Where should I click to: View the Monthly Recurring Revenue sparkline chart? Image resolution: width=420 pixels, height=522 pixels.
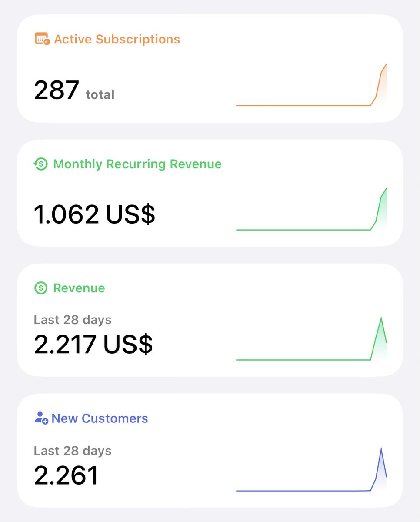[311, 209]
